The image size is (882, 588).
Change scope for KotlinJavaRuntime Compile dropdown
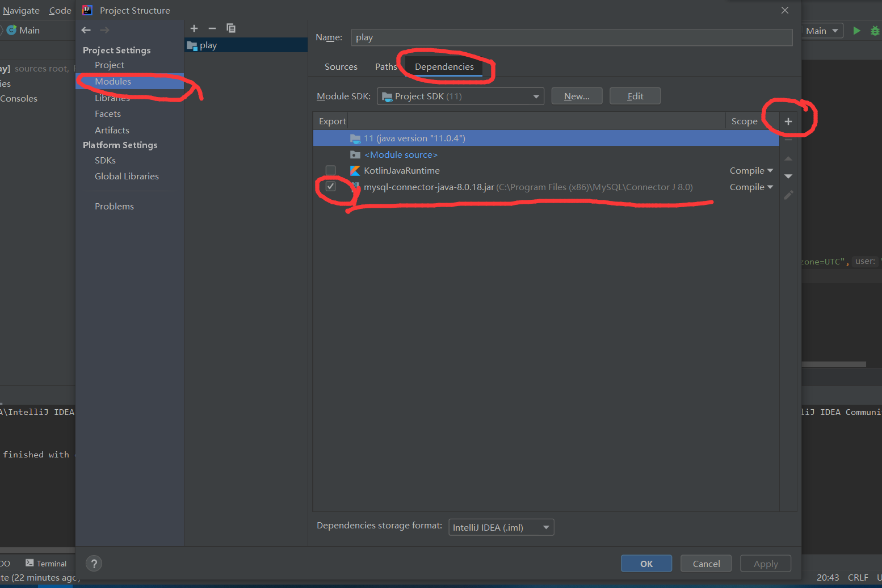750,170
